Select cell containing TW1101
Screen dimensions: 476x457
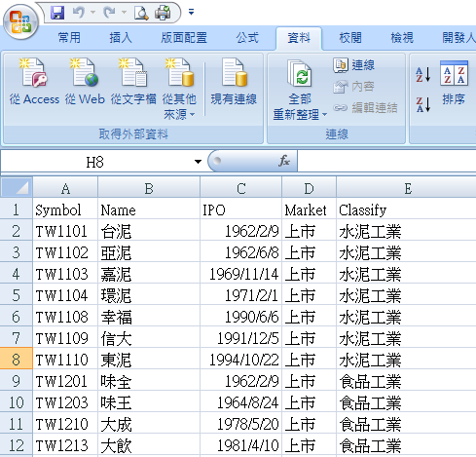tap(65, 231)
